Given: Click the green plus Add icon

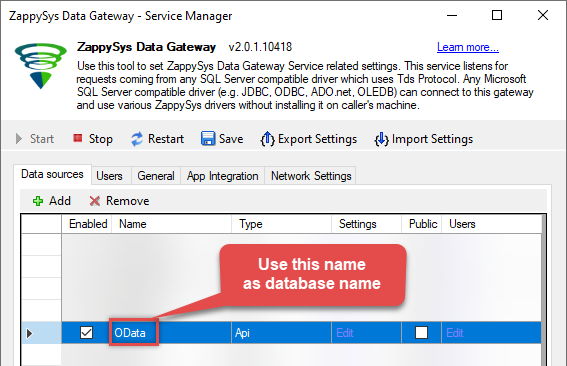Looking at the screenshot, I should click(38, 201).
